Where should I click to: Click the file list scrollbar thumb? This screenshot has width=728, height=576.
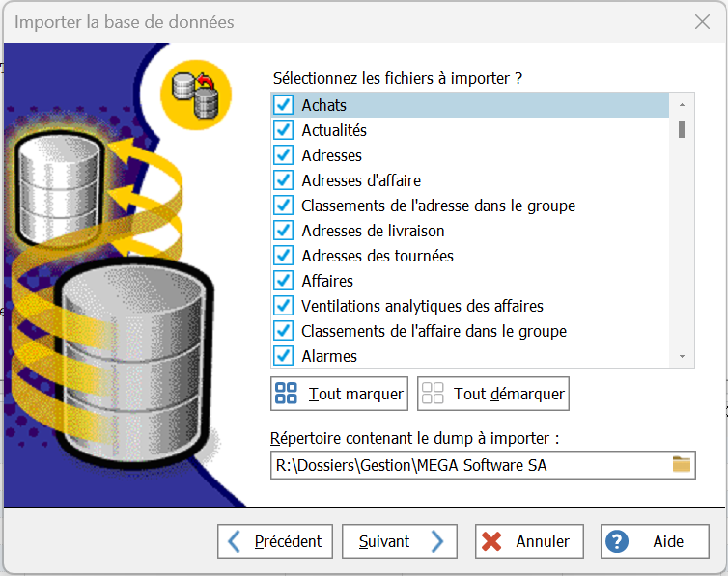pos(682,129)
